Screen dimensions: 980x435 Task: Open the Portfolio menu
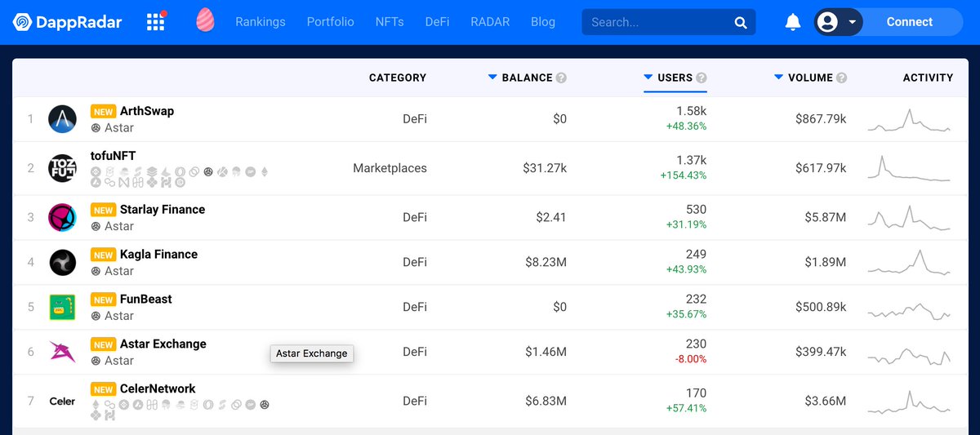tap(331, 22)
